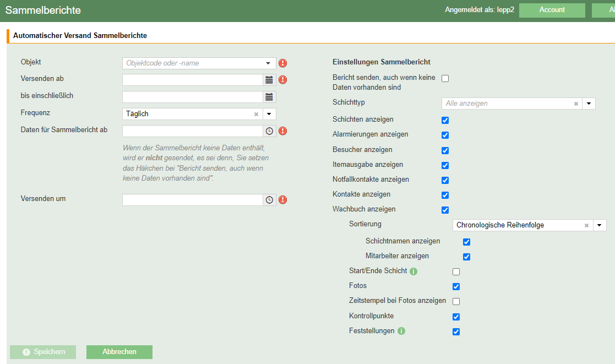615x364 pixels.
Task: Focus the Versenden ab date field
Action: (x=193, y=80)
